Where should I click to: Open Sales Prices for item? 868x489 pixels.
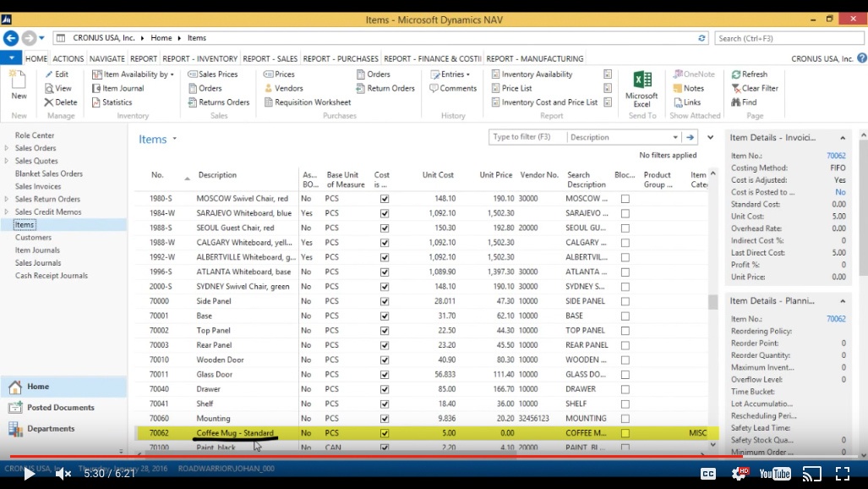click(x=213, y=74)
